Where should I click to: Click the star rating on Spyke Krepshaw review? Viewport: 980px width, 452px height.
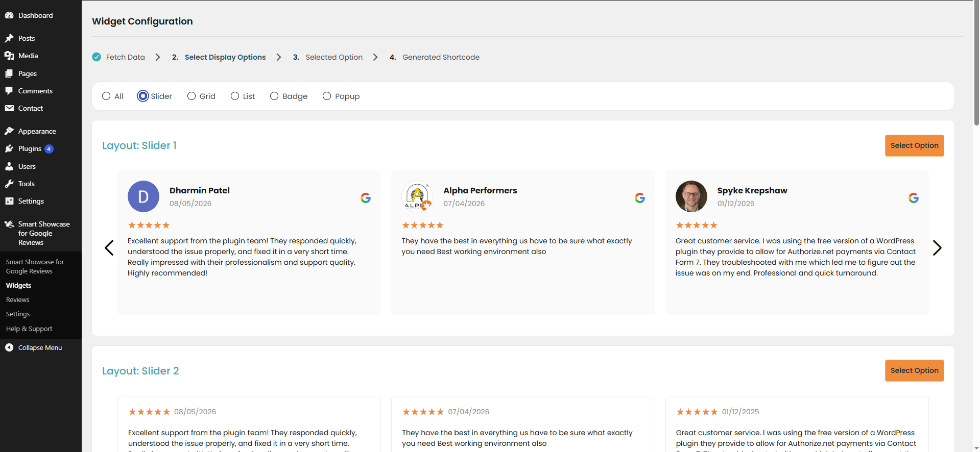tap(697, 225)
